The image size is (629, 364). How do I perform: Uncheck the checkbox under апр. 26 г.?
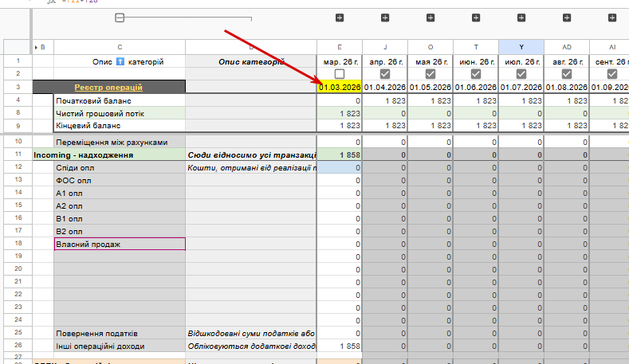pos(385,74)
